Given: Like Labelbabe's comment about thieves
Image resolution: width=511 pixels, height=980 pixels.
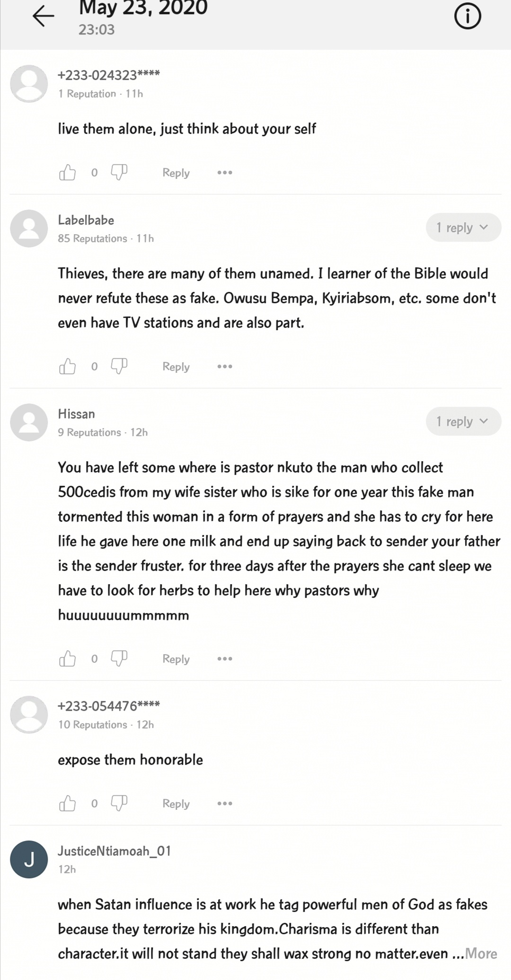Looking at the screenshot, I should [x=67, y=366].
